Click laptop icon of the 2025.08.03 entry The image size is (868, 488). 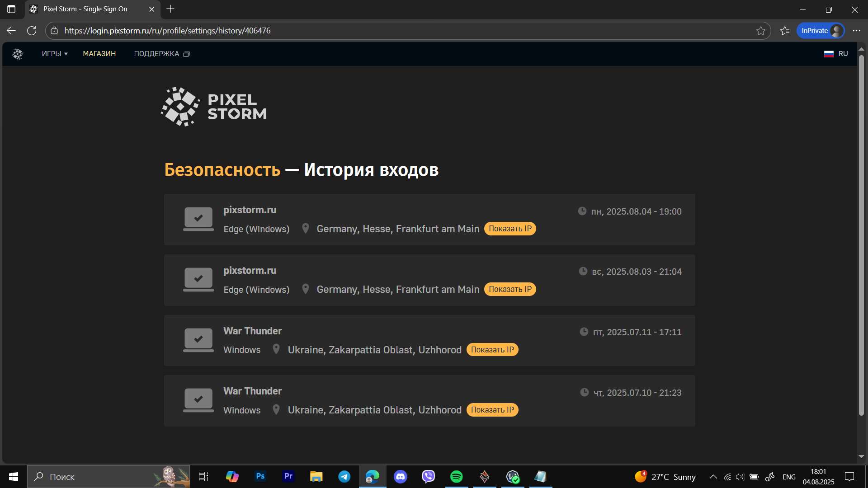[198, 280]
